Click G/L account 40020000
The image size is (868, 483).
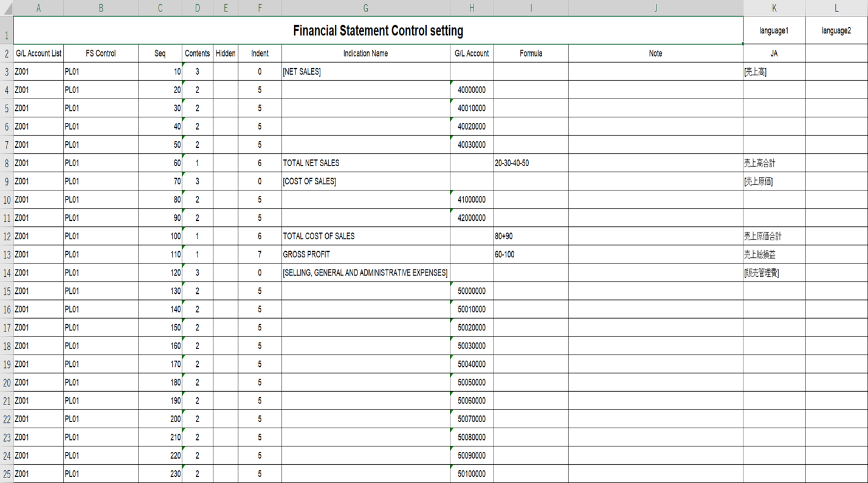pyautogui.click(x=472, y=127)
